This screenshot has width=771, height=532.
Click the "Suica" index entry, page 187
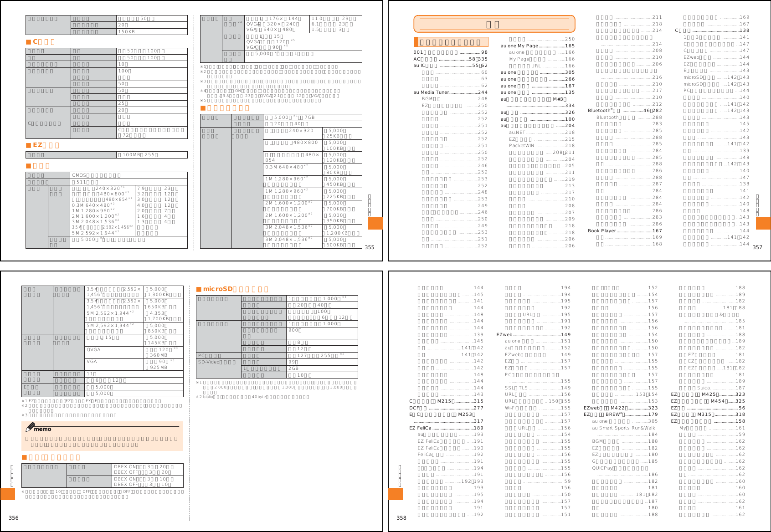(x=712, y=388)
